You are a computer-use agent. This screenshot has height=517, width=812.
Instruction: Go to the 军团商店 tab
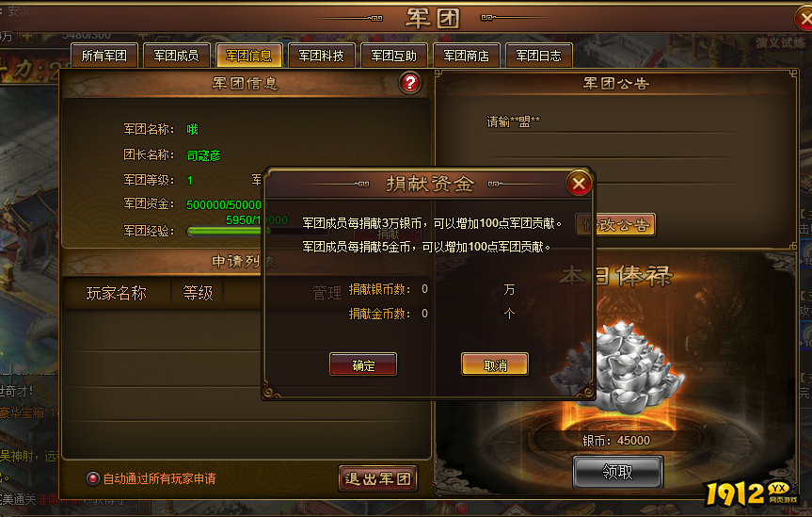point(467,56)
